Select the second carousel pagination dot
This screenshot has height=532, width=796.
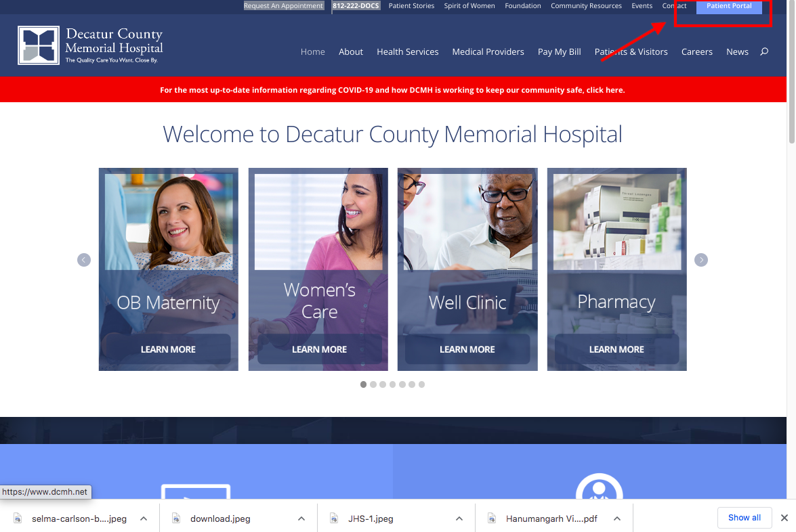click(x=373, y=384)
